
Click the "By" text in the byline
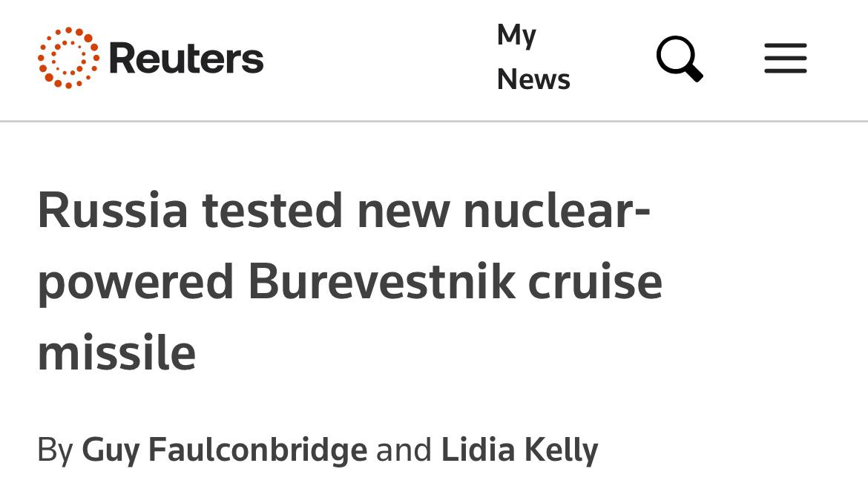coord(55,450)
